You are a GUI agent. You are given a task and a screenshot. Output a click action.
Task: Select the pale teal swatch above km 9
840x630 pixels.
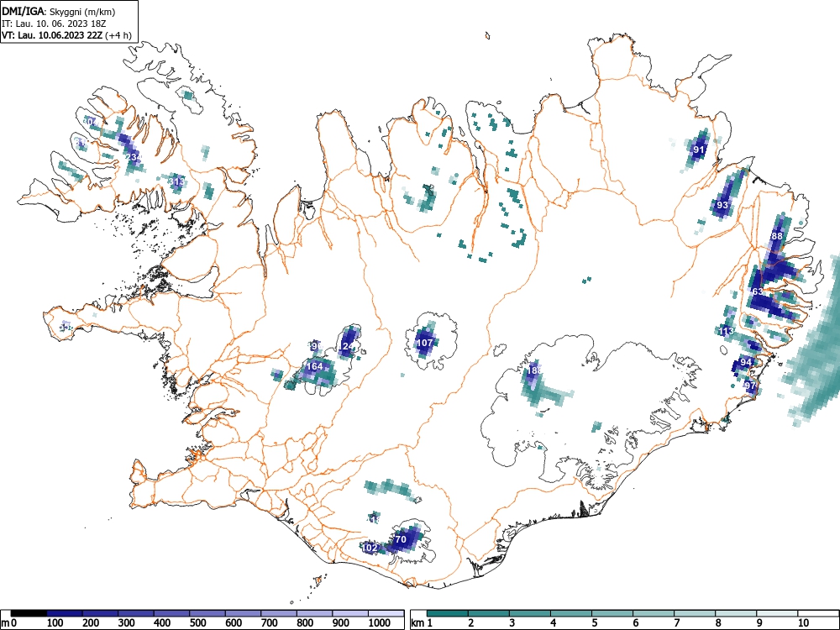[x=777, y=613]
